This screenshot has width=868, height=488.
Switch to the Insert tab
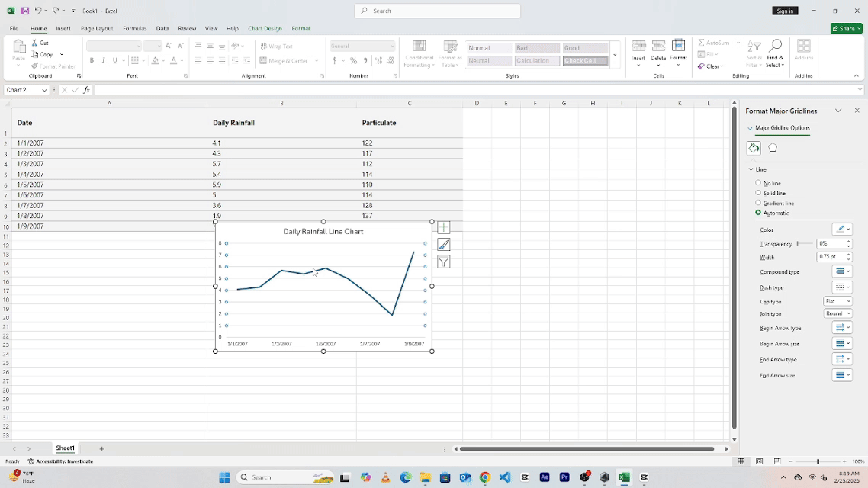(63, 28)
